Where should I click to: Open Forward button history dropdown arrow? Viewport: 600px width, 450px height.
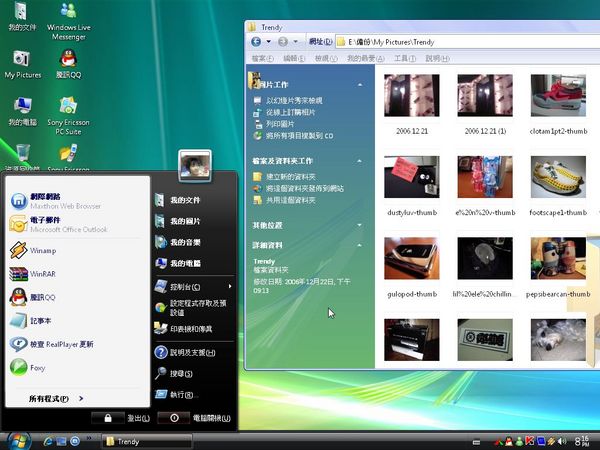click(x=295, y=42)
